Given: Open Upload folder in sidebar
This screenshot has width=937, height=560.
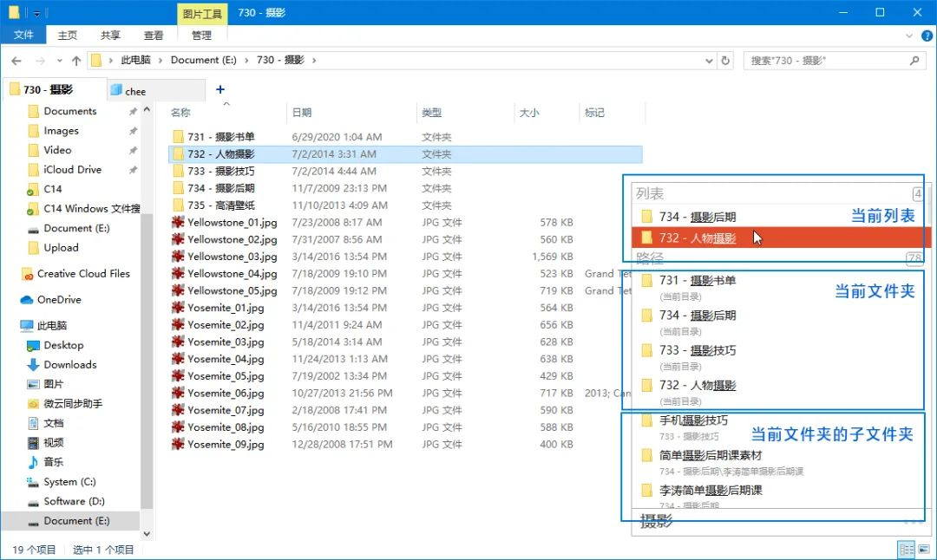Looking at the screenshot, I should click(61, 247).
